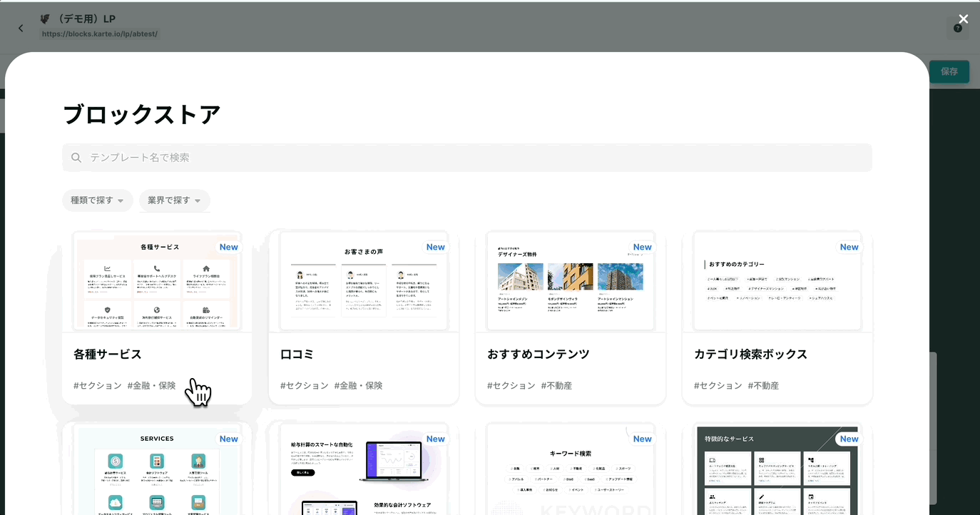Image resolution: width=980 pixels, height=515 pixels.
Task: Go back with the left arrow icon
Action: click(21, 29)
